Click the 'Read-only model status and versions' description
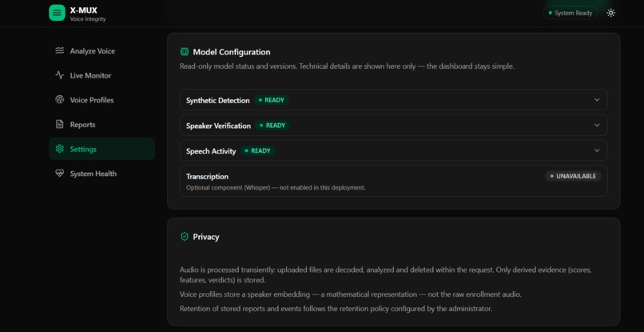 point(347,66)
